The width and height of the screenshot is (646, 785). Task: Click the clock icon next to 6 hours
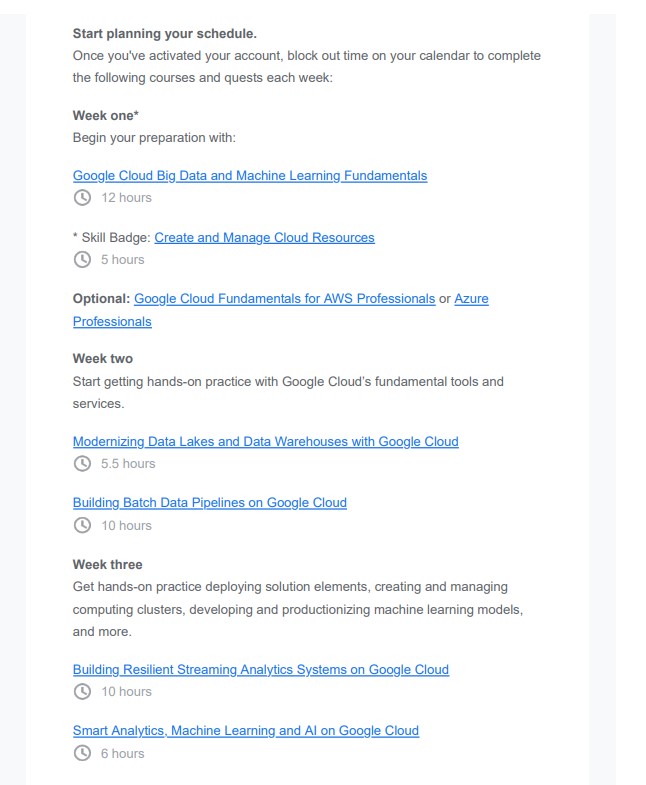[83, 753]
